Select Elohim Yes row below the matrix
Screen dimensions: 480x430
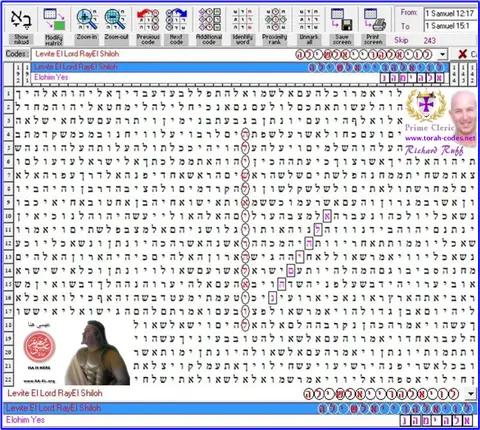(240, 420)
